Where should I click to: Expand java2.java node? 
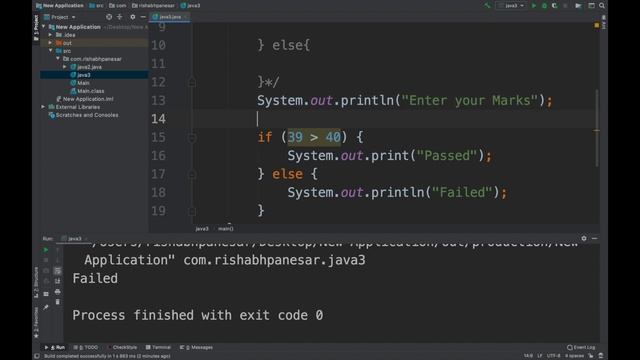[65, 67]
